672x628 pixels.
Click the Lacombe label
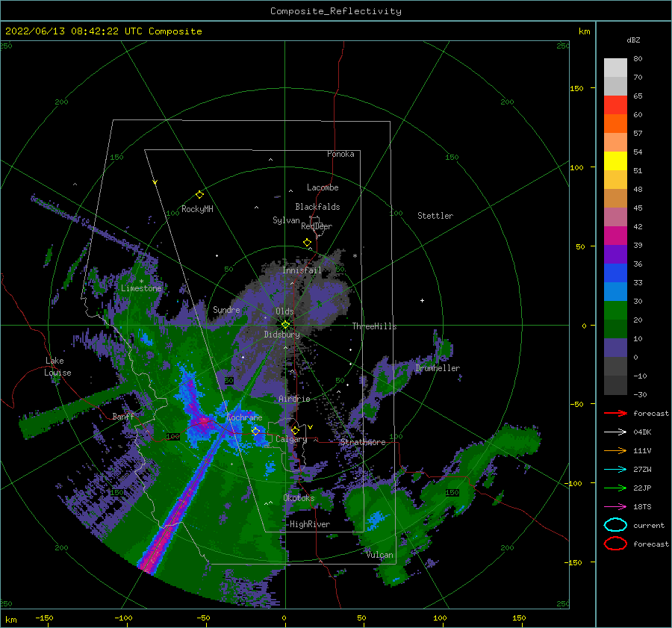click(323, 187)
